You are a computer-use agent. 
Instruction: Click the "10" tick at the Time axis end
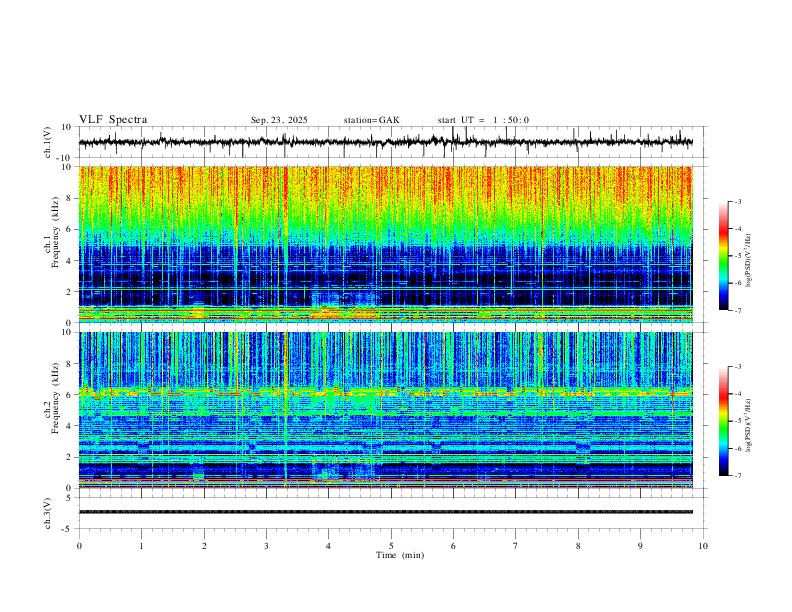pos(703,546)
